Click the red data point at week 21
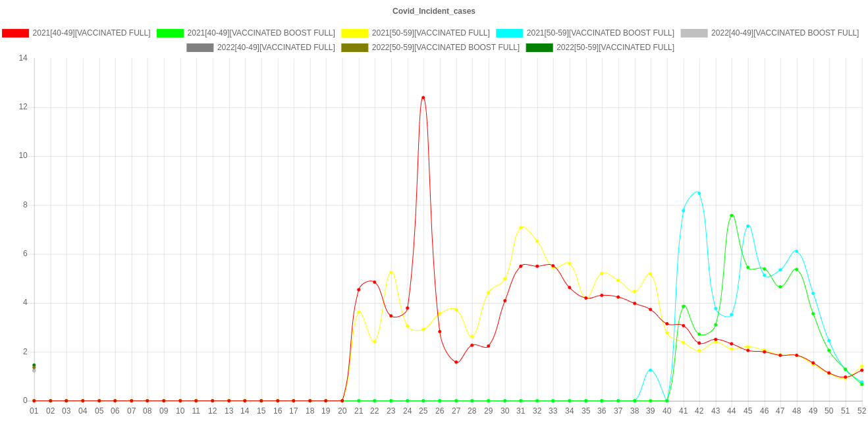The width and height of the screenshot is (868, 434). pyautogui.click(x=358, y=289)
